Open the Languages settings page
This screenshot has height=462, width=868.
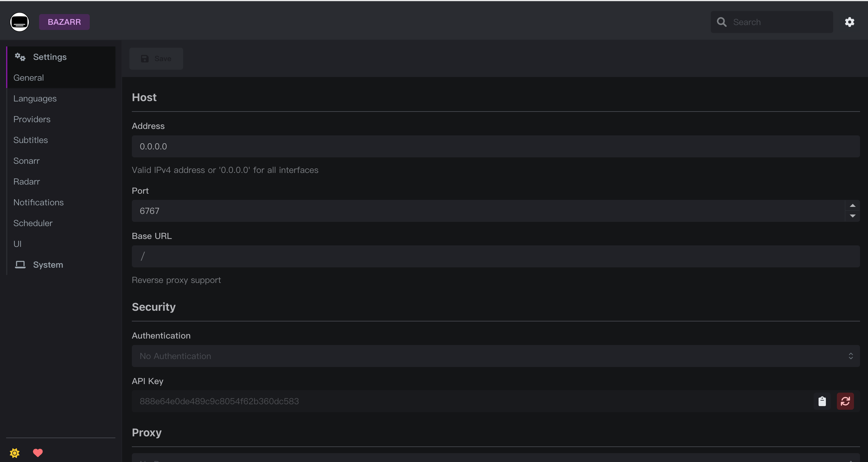click(35, 98)
